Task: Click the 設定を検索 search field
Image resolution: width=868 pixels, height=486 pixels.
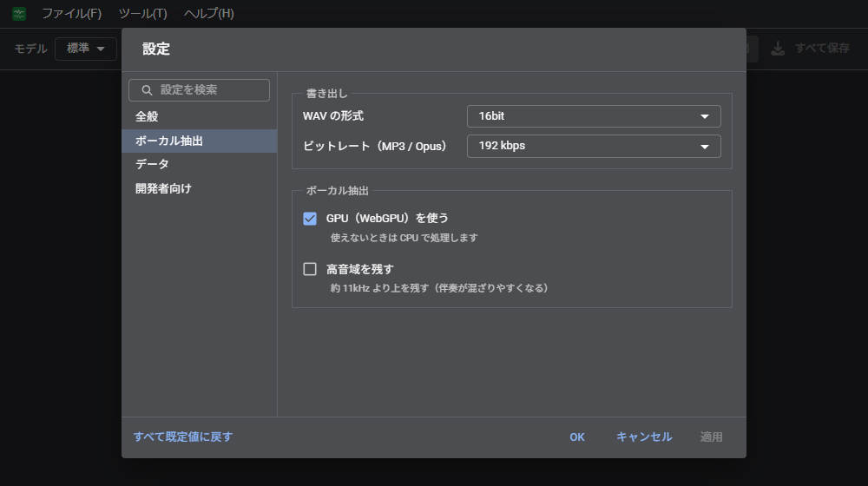Action: 200,90
